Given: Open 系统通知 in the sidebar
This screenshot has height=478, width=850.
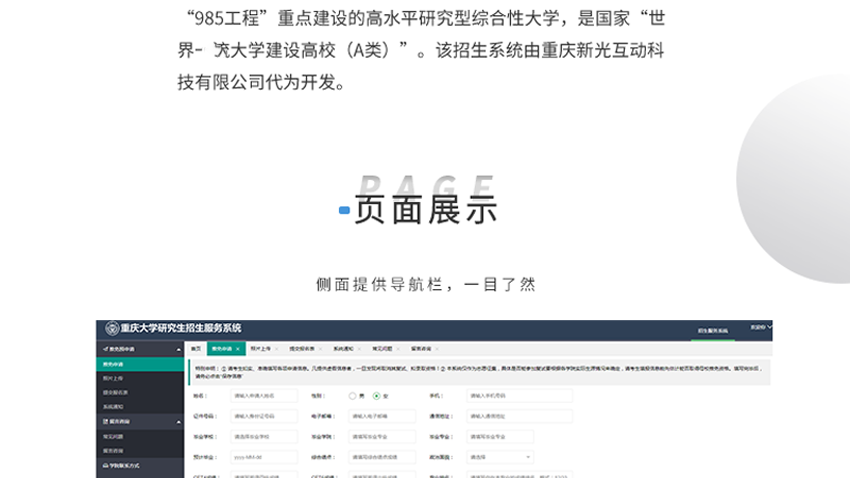Looking at the screenshot, I should [x=140, y=406].
